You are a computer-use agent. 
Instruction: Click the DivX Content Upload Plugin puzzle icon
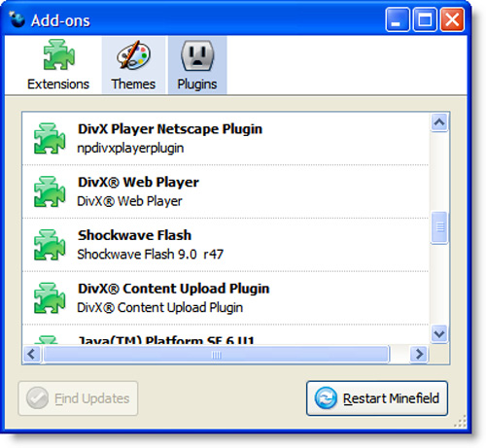coord(50,298)
